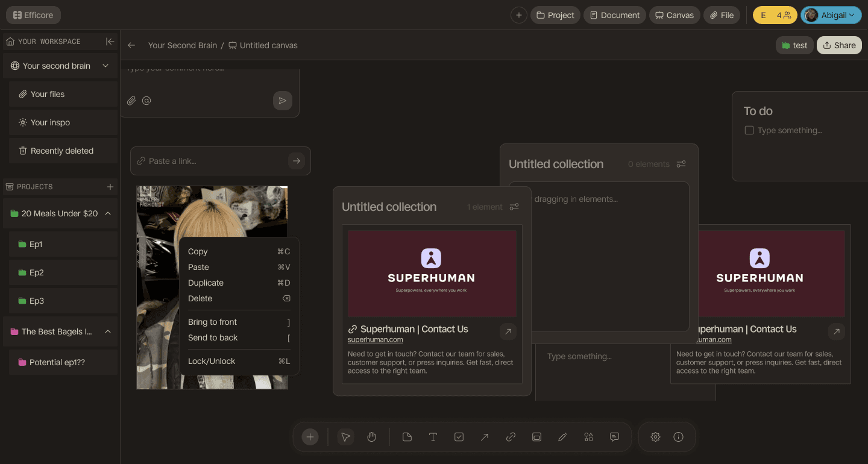Select the collection frame tool

click(x=536, y=437)
